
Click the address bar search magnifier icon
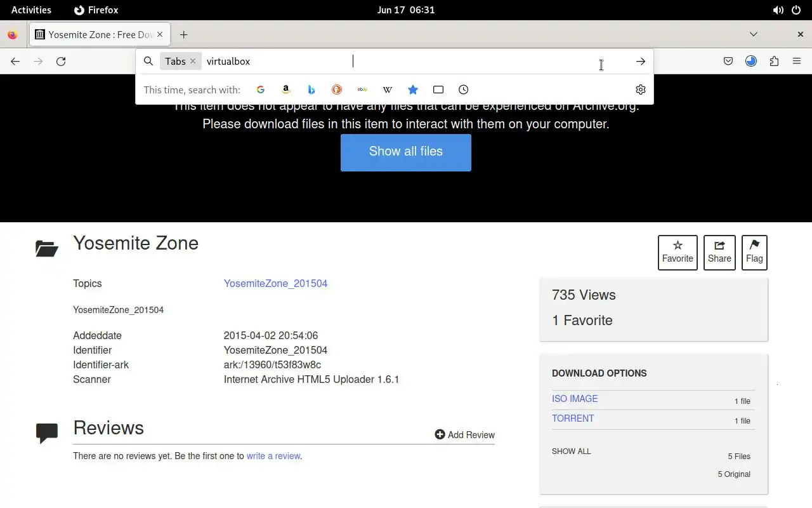pyautogui.click(x=148, y=61)
